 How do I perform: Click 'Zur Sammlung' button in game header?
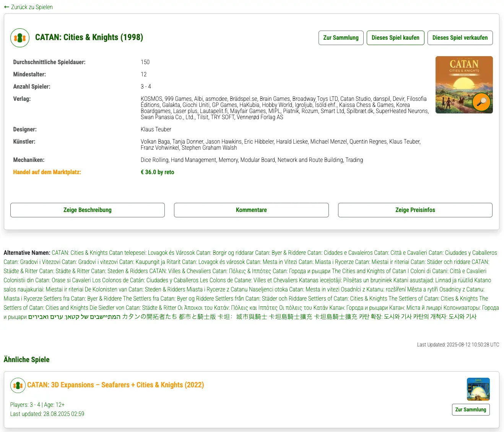coord(341,38)
